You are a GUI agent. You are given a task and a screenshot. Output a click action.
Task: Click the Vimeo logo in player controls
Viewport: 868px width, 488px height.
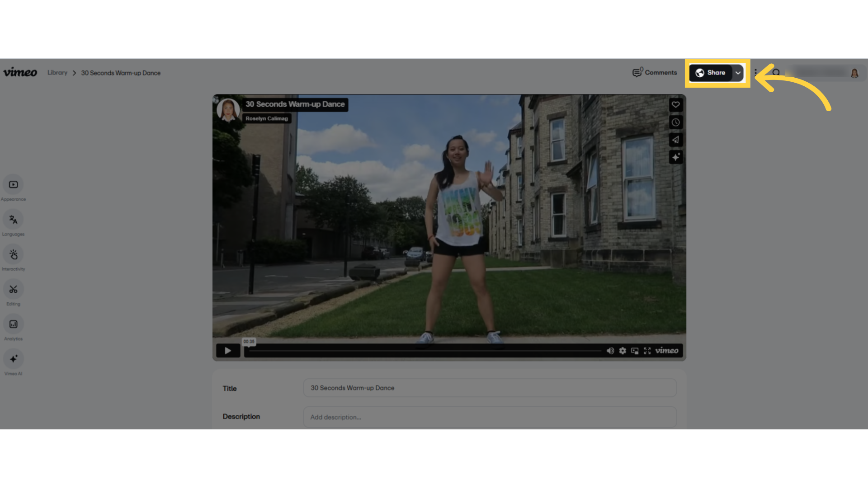(x=667, y=351)
